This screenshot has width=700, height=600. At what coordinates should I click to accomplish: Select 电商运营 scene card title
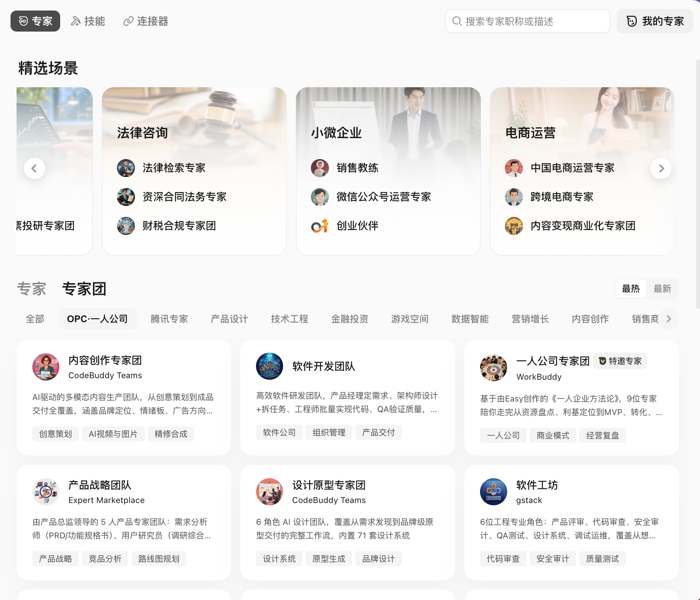(x=530, y=133)
